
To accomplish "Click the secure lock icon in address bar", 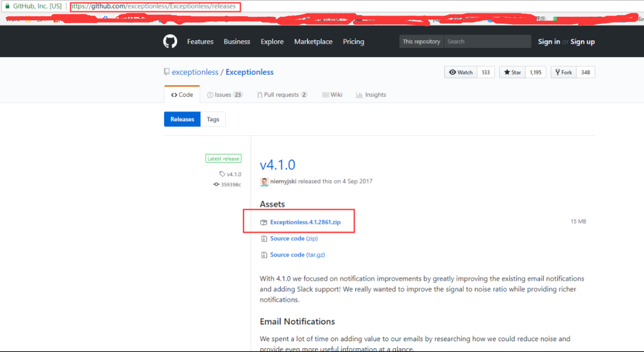I will point(8,6).
